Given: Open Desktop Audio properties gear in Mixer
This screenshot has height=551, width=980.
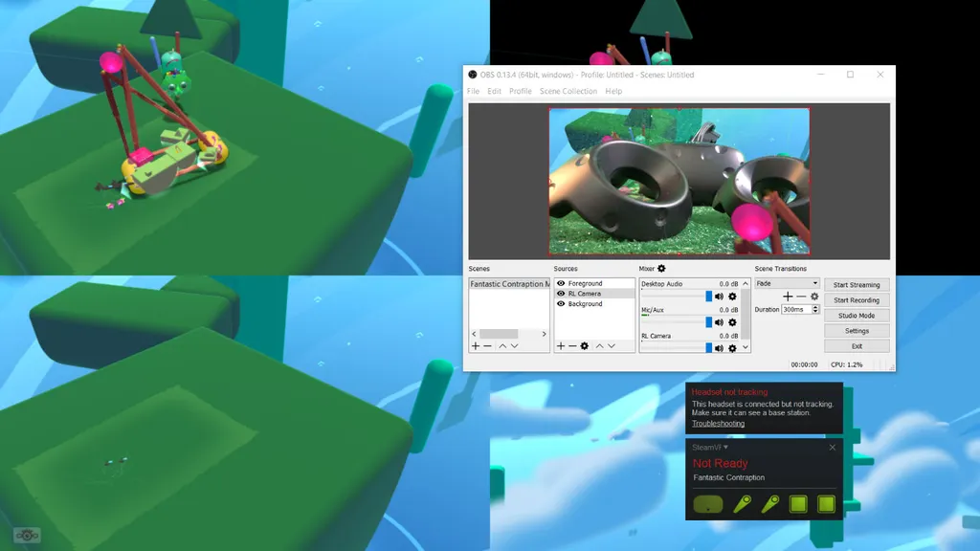Looking at the screenshot, I should pyautogui.click(x=731, y=297).
